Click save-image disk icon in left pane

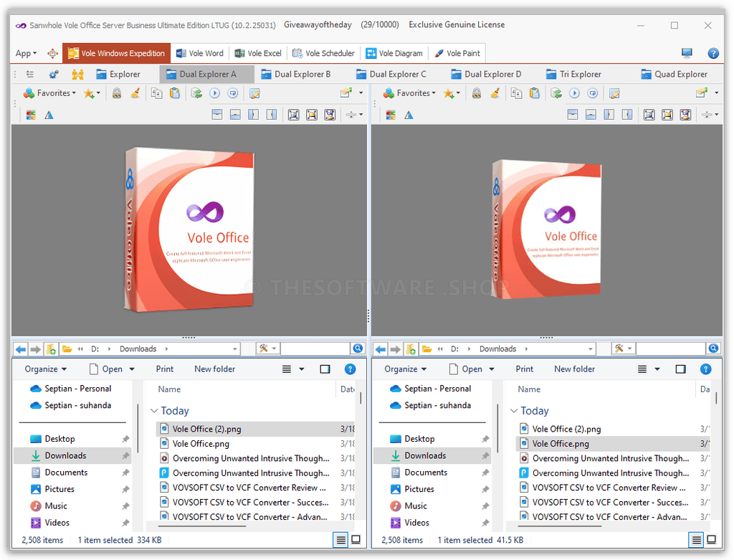[x=330, y=115]
